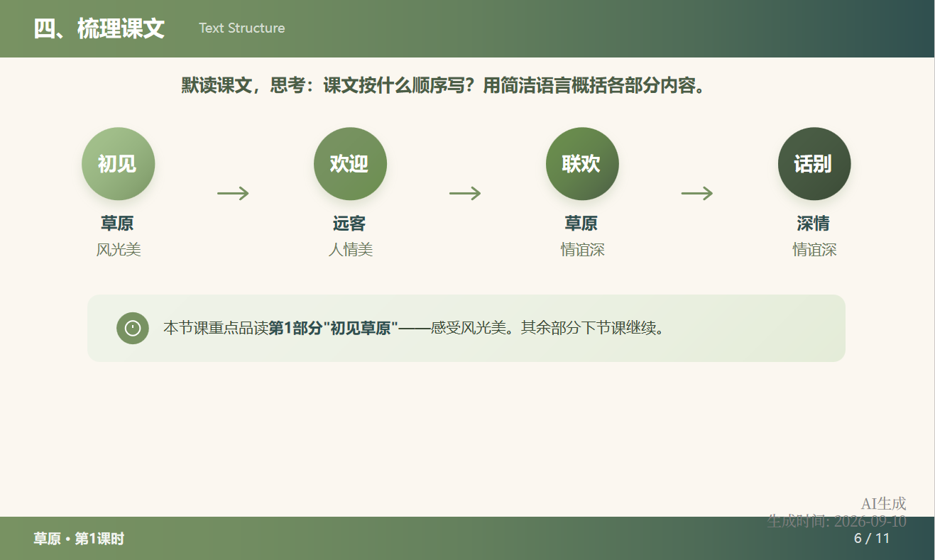
Task: Click the 远客 label
Action: 349,224
